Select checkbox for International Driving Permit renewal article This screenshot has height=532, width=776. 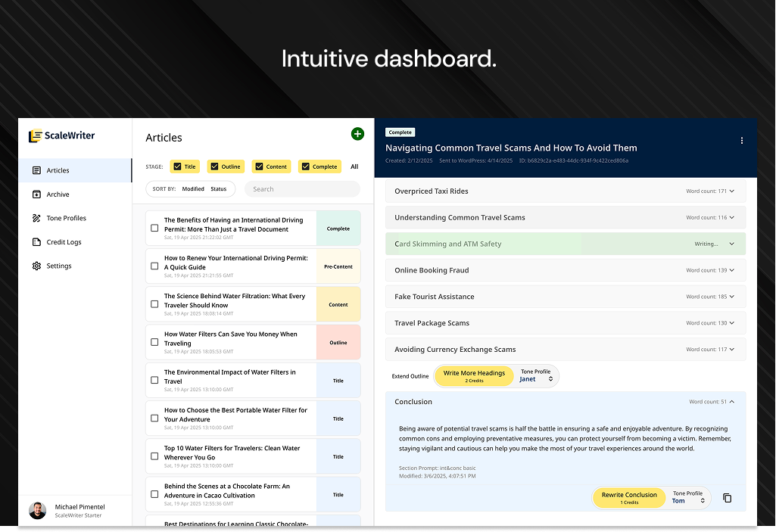[x=154, y=266]
